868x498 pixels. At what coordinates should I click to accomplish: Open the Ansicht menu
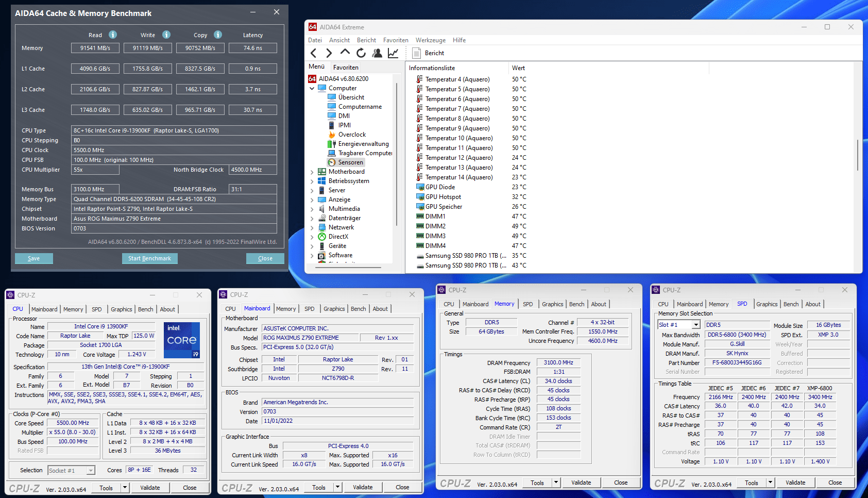[339, 40]
